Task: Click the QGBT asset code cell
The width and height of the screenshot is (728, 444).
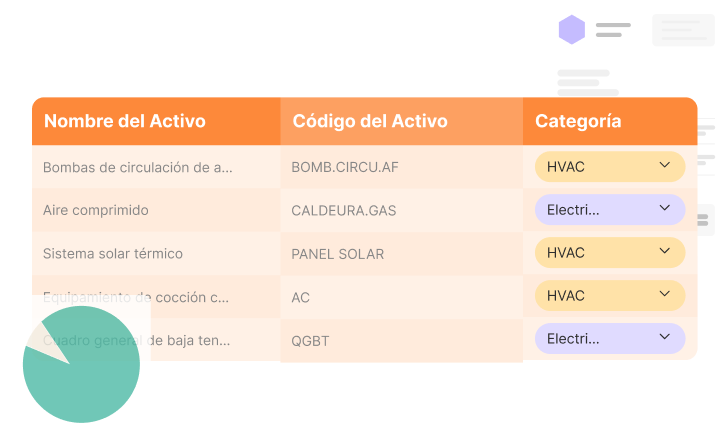Action: (x=310, y=341)
